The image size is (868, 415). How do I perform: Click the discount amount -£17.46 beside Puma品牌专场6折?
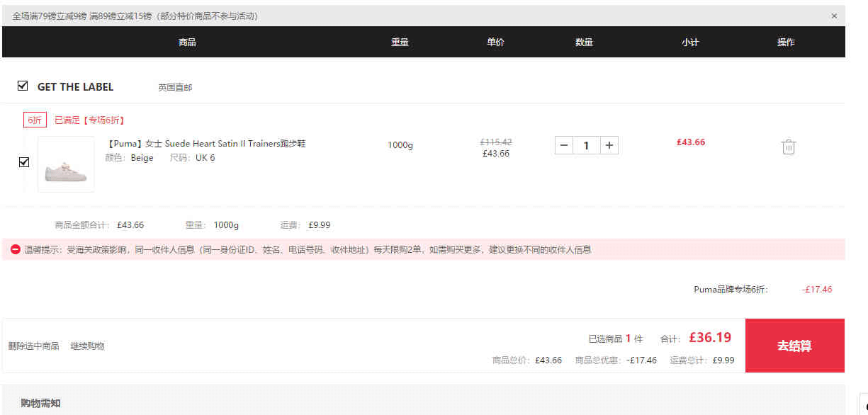pyautogui.click(x=817, y=290)
